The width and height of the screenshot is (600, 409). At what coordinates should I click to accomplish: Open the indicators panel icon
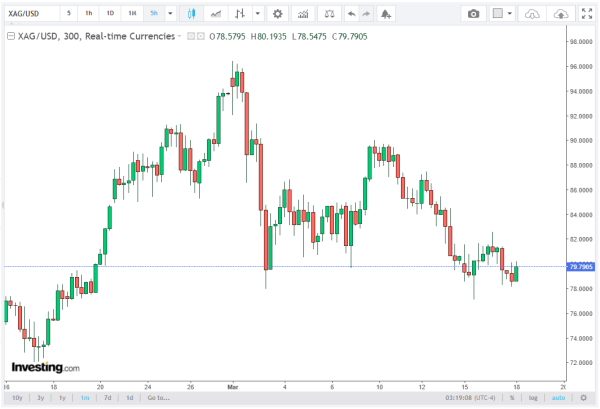pyautogui.click(x=214, y=14)
